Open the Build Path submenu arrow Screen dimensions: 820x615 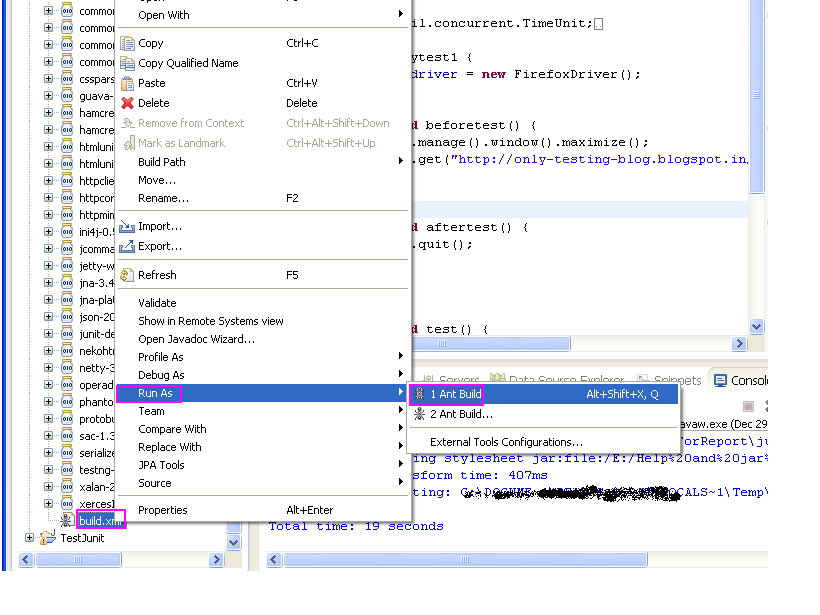[x=399, y=162]
